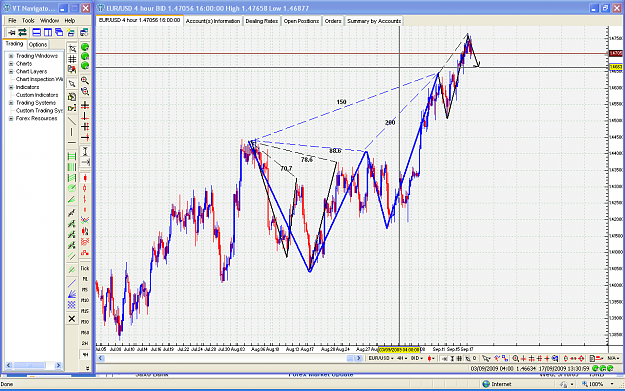
Task: Open the Help menu
Action: click(x=70, y=20)
